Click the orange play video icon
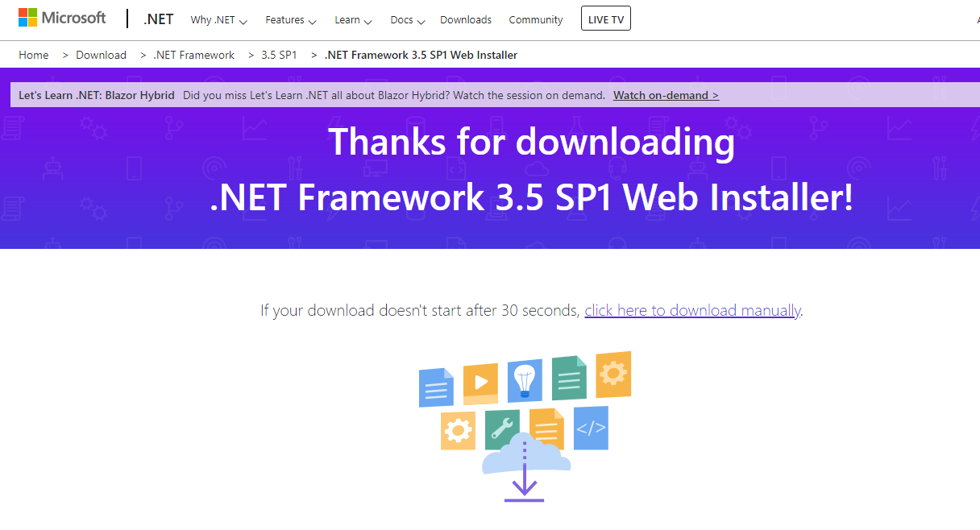 [480, 383]
